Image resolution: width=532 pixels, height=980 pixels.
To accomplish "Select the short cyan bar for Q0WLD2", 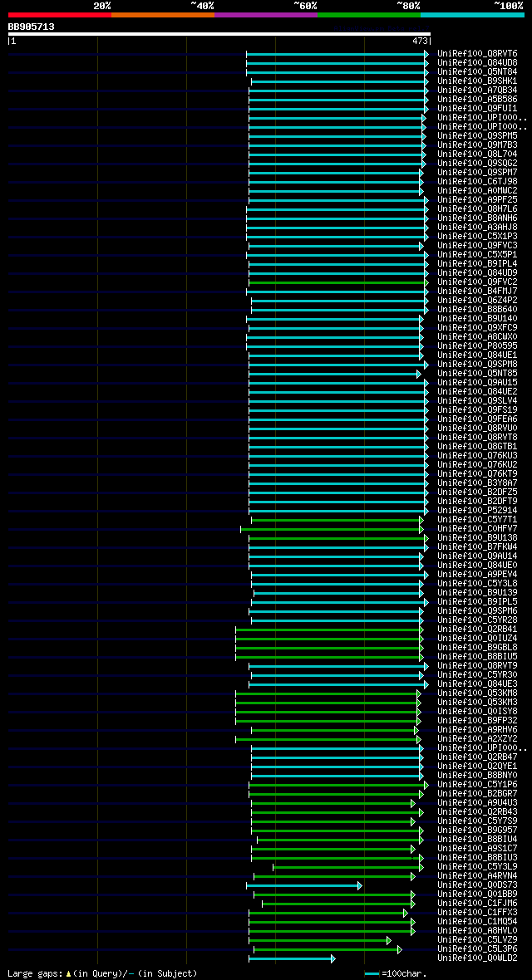I will [292, 958].
